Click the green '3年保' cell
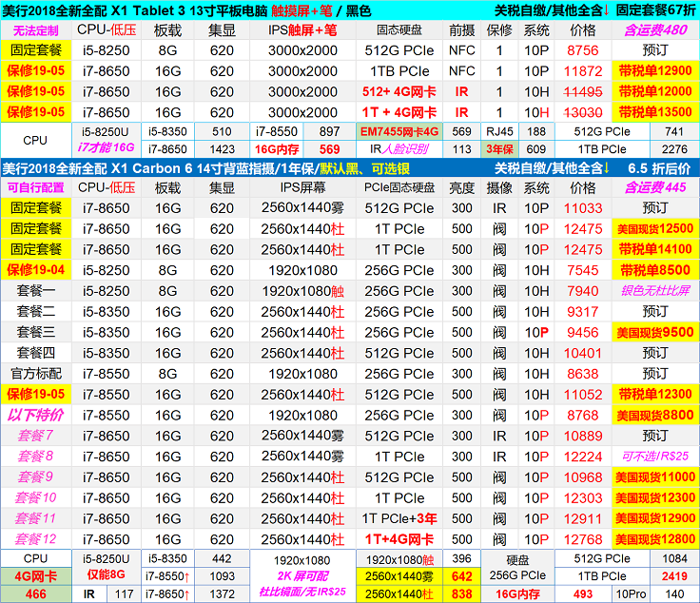Viewport: 700px width, 603px height. (499, 149)
